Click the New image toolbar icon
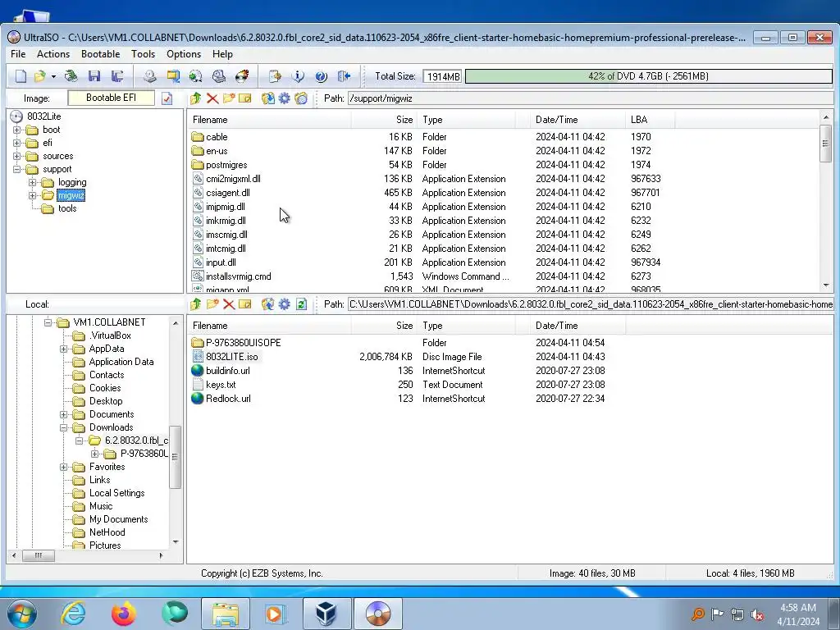This screenshot has width=840, height=630. point(21,76)
